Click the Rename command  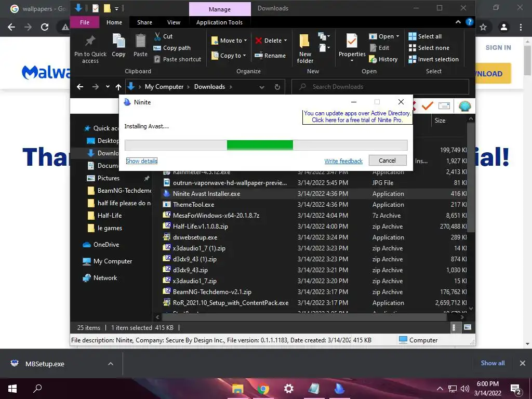[x=270, y=56]
